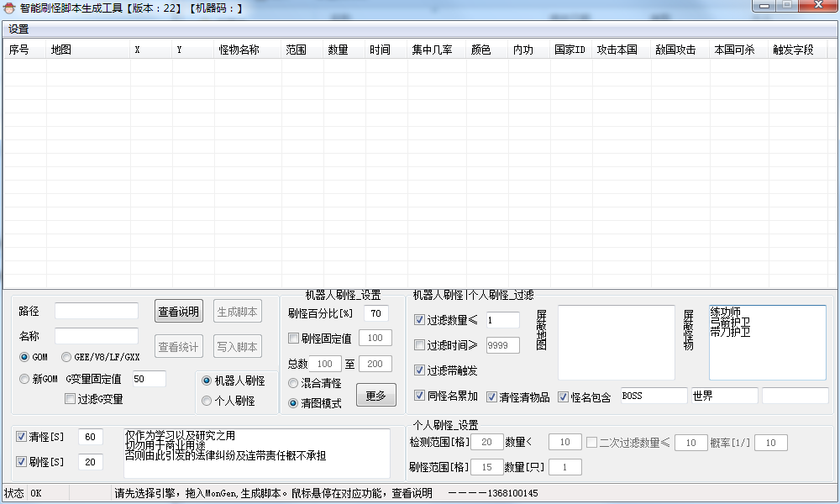Click the 生成脚本 button
Viewport: 840px width, 504px height.
[238, 311]
